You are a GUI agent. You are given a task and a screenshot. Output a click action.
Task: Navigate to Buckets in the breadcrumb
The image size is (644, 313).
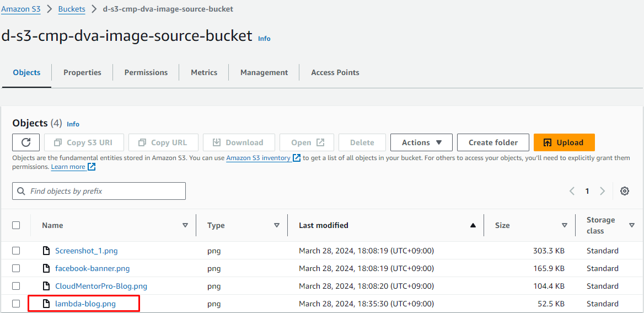click(x=72, y=9)
